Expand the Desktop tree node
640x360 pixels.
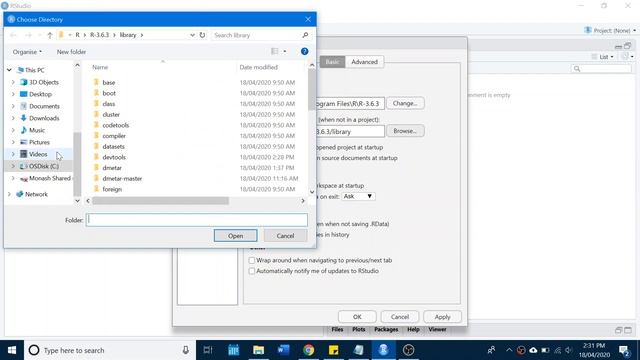(x=13, y=94)
